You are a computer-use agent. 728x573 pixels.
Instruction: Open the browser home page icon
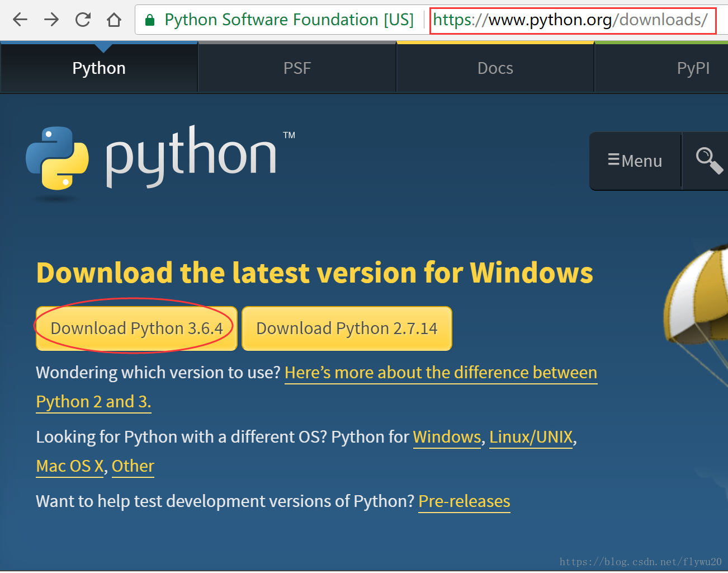tap(114, 20)
